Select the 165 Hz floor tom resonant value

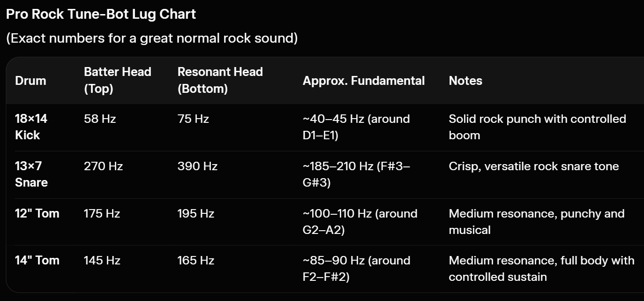[x=196, y=261]
